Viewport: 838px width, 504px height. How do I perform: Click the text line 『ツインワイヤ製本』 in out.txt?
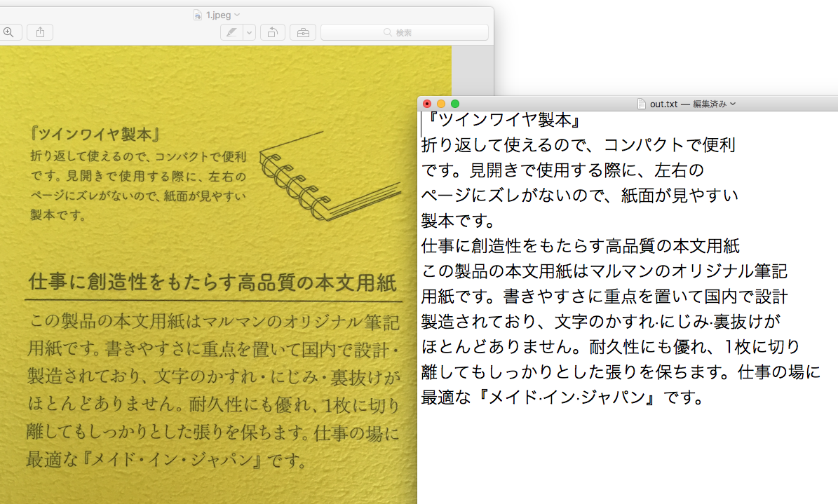(x=503, y=121)
